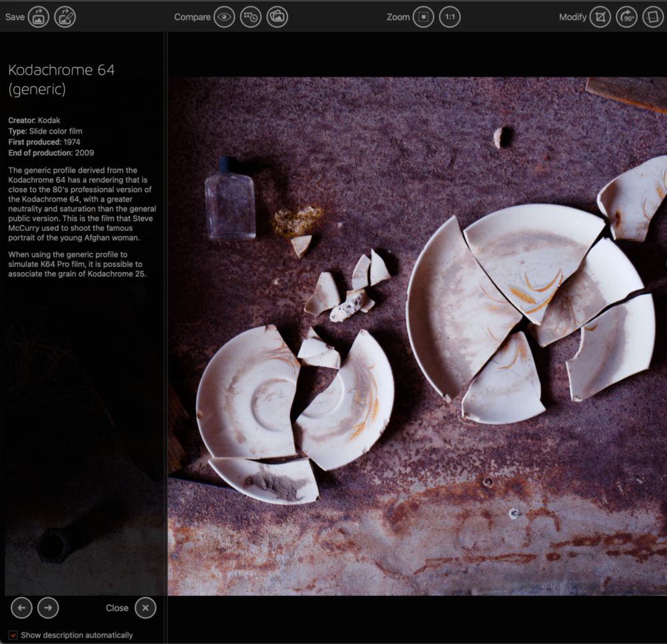Select the 1:1 zoom icon
This screenshot has width=667, height=644.
point(450,17)
